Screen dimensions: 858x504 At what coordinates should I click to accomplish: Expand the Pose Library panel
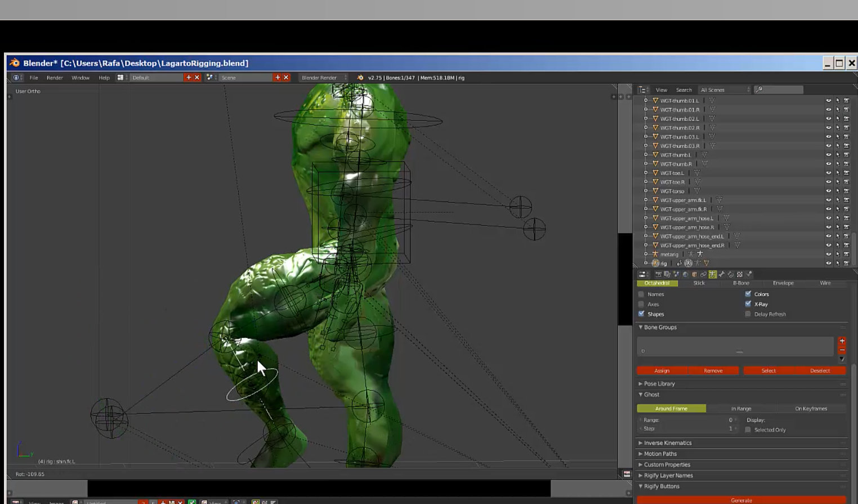tap(659, 384)
